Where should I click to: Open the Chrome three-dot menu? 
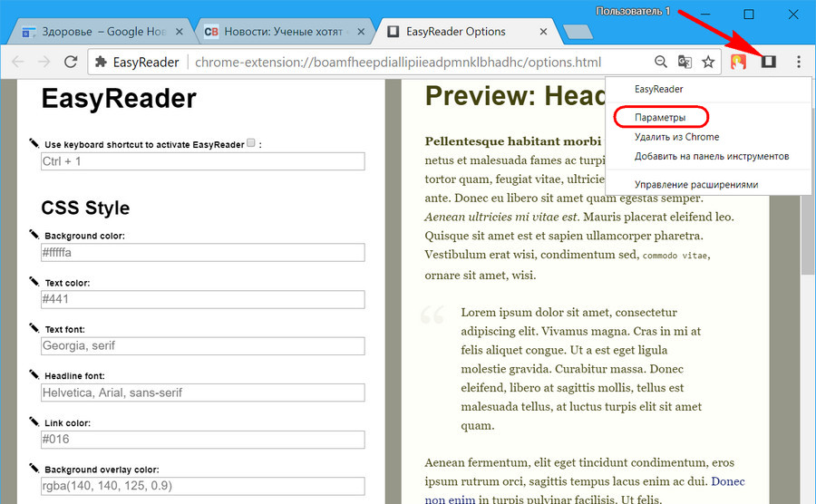pos(798,62)
